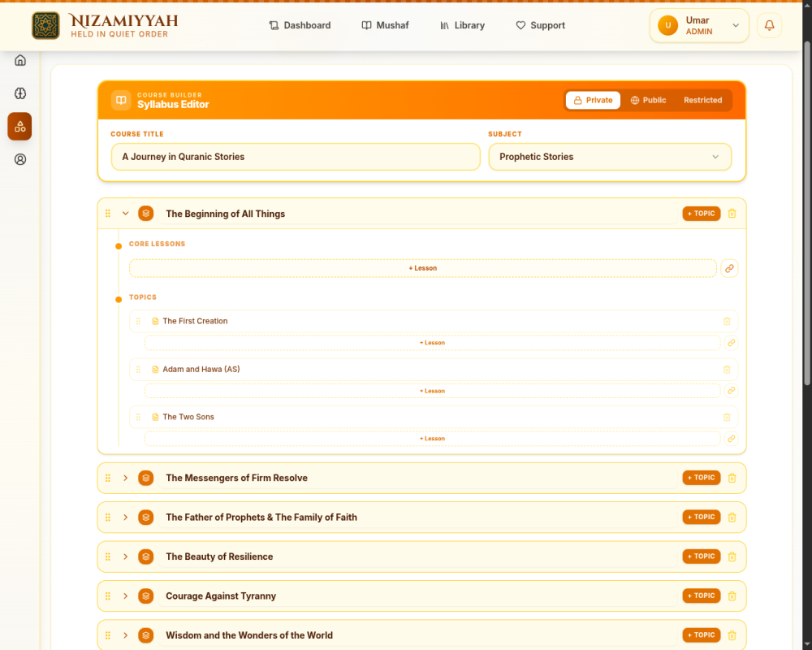The width and height of the screenshot is (812, 650).
Task: Set course visibility to Public
Action: (x=648, y=100)
